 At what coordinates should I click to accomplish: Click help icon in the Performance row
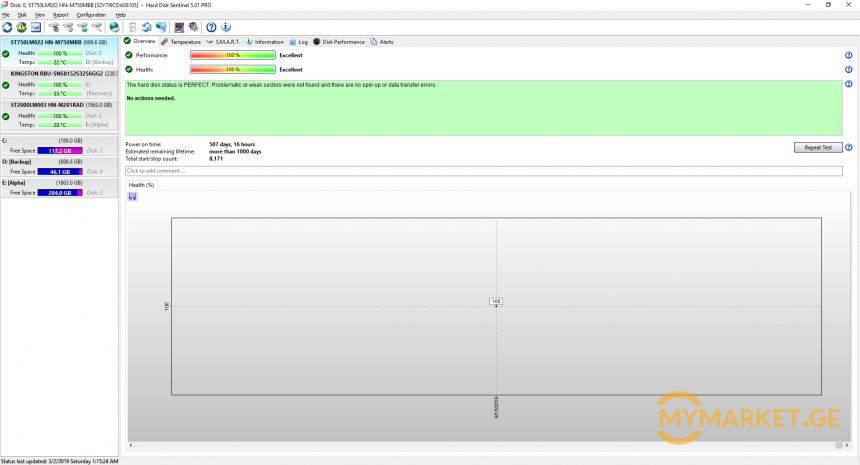click(848, 55)
